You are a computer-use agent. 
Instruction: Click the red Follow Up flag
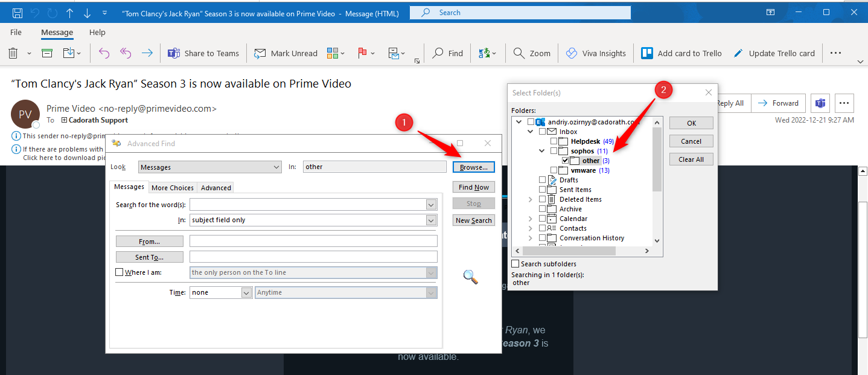(363, 53)
